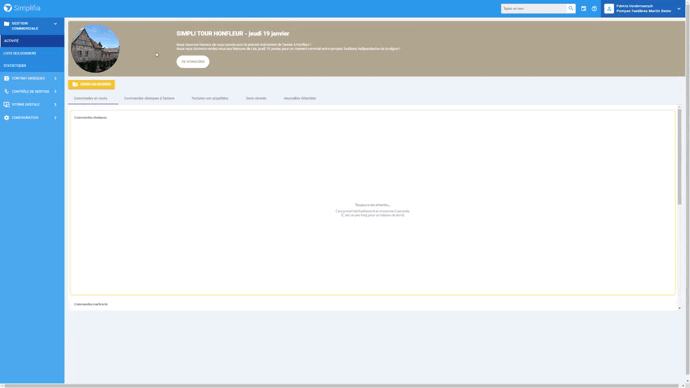Expand the Vitrine Digitale chevron
Viewport: 690px width, 388px height.
[x=55, y=105]
